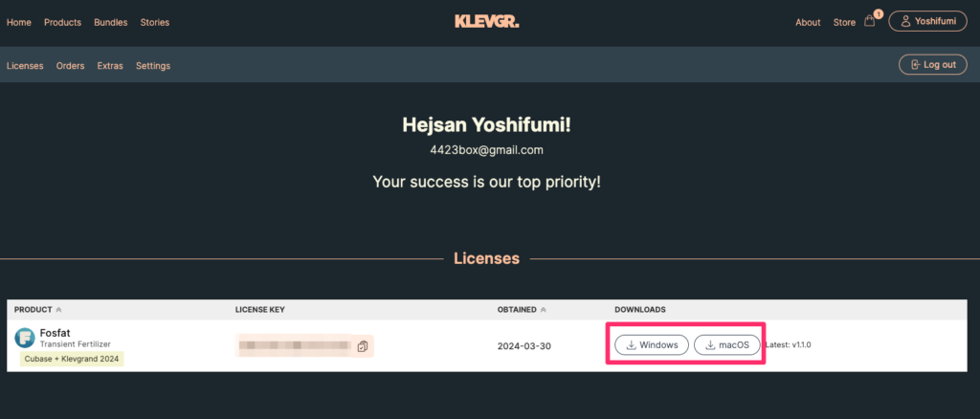
Task: Sort licenses by Product column arrow
Action: (x=58, y=310)
